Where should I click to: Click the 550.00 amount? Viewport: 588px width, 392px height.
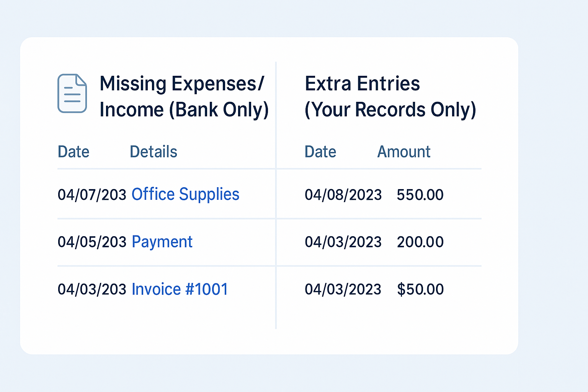(x=420, y=195)
